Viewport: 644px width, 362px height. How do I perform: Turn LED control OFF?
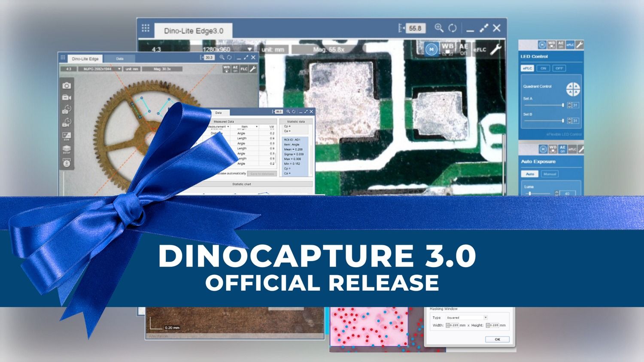point(559,68)
